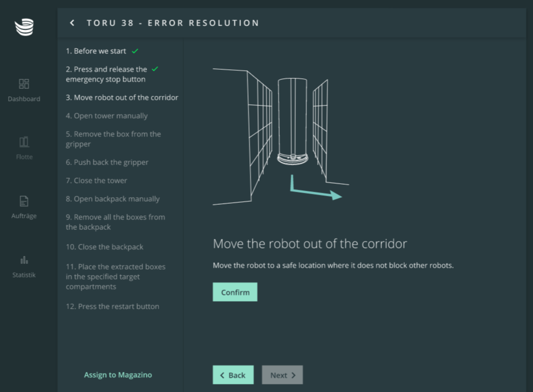Click green checkmark next to Before we start

(135, 51)
